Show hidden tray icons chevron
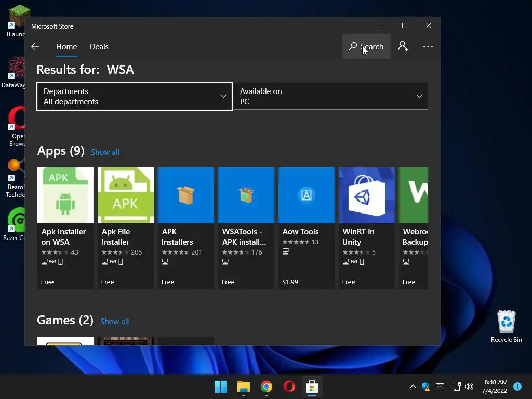This screenshot has height=399, width=532. tap(413, 387)
